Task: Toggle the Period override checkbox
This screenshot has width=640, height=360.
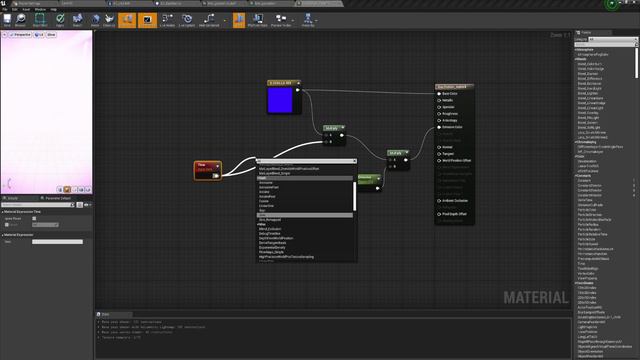Action: (x=7, y=224)
